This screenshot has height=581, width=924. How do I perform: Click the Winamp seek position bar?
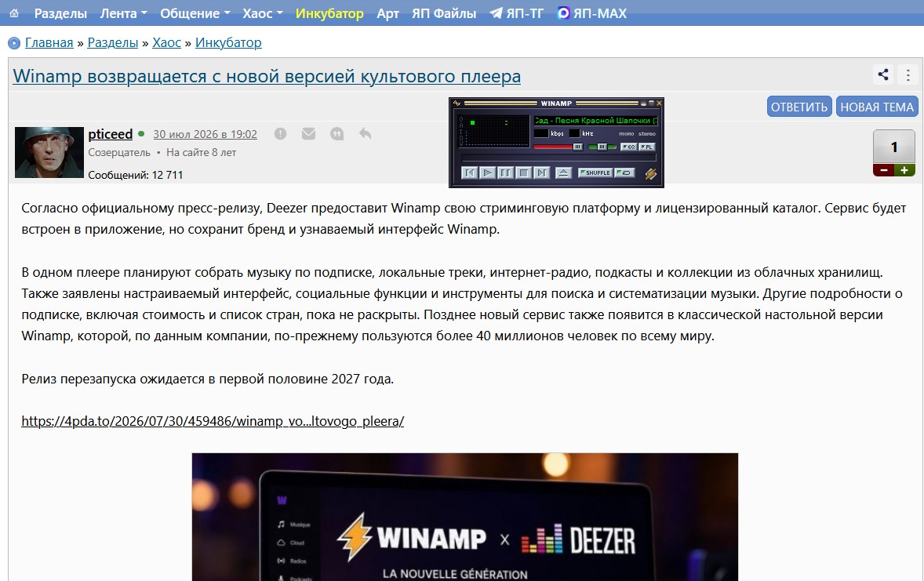[x=558, y=158]
